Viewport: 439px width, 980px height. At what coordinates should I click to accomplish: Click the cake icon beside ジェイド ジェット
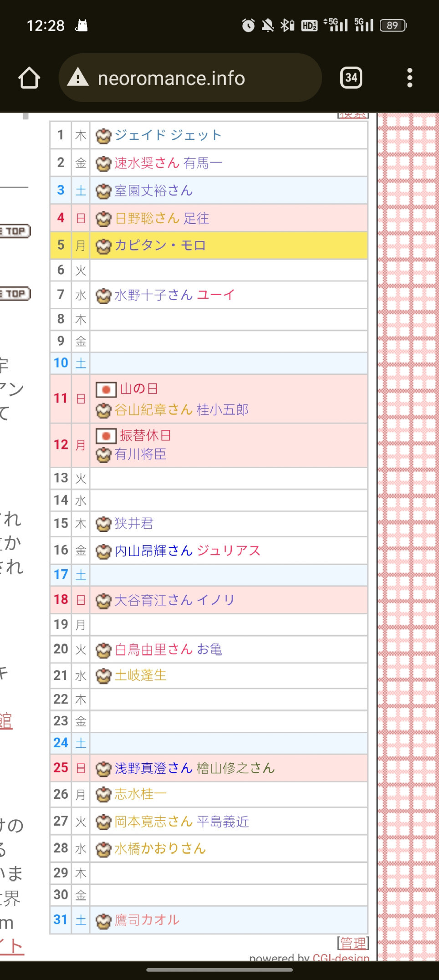[x=103, y=136]
